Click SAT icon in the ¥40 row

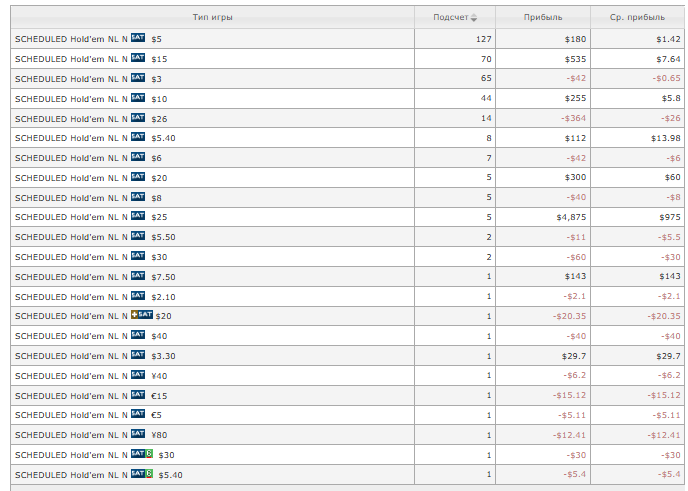(138, 375)
